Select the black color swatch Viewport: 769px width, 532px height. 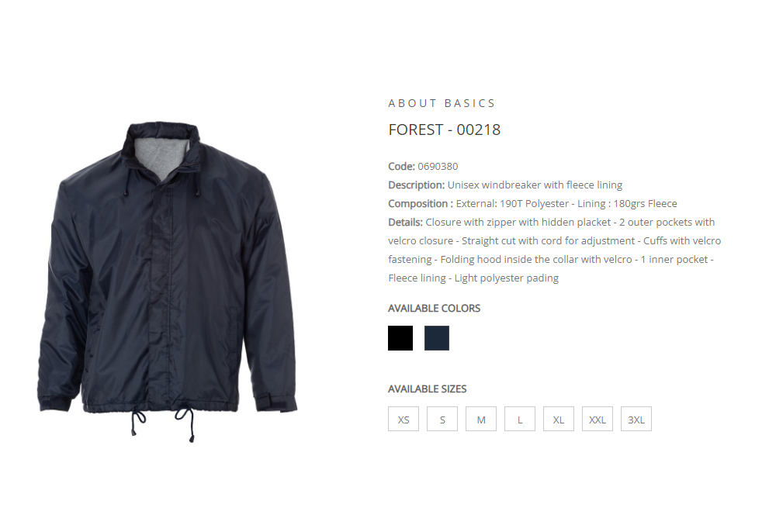click(x=400, y=338)
